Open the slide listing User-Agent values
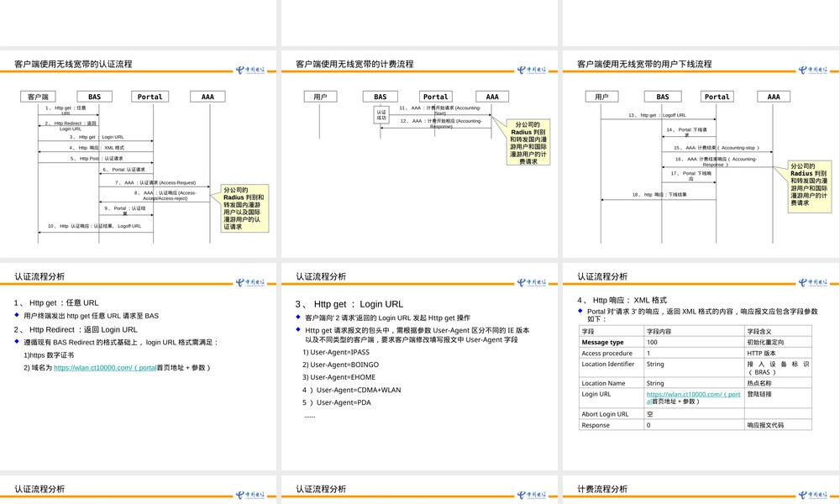Screen dimensions: 840x504 tap(419, 366)
